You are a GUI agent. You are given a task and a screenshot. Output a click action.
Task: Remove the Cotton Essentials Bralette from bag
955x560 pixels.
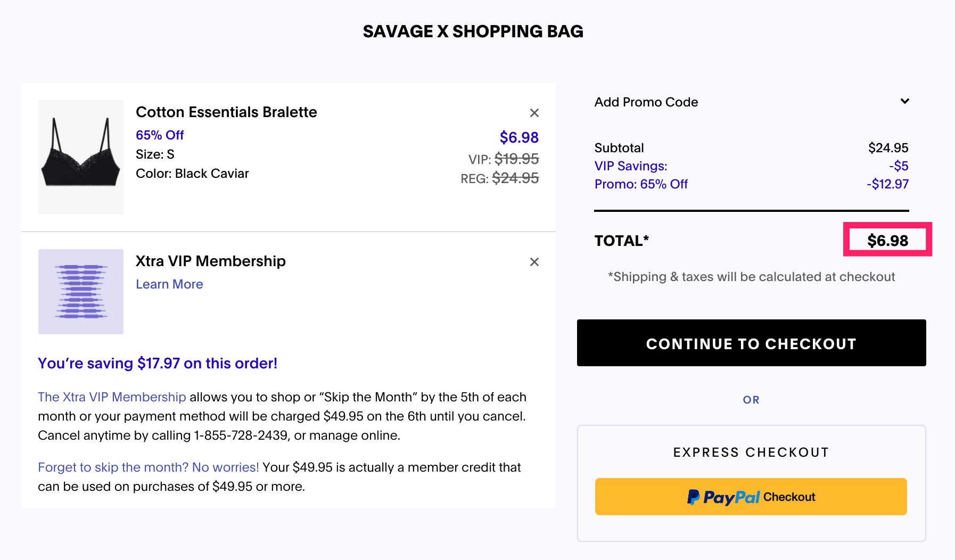pos(534,113)
